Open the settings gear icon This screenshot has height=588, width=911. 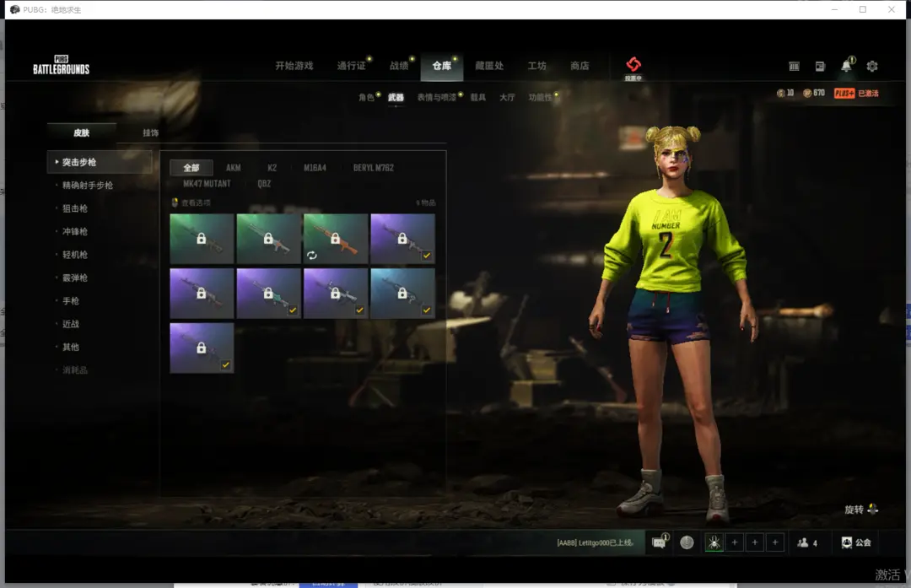pyautogui.click(x=872, y=67)
